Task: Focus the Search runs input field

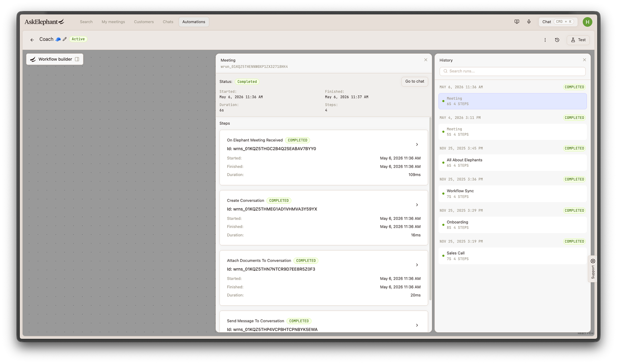Action: 512,71
